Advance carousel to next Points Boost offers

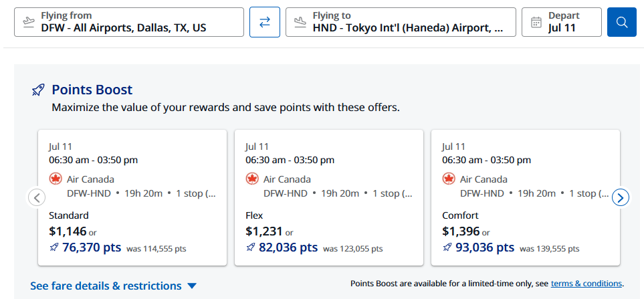620,198
